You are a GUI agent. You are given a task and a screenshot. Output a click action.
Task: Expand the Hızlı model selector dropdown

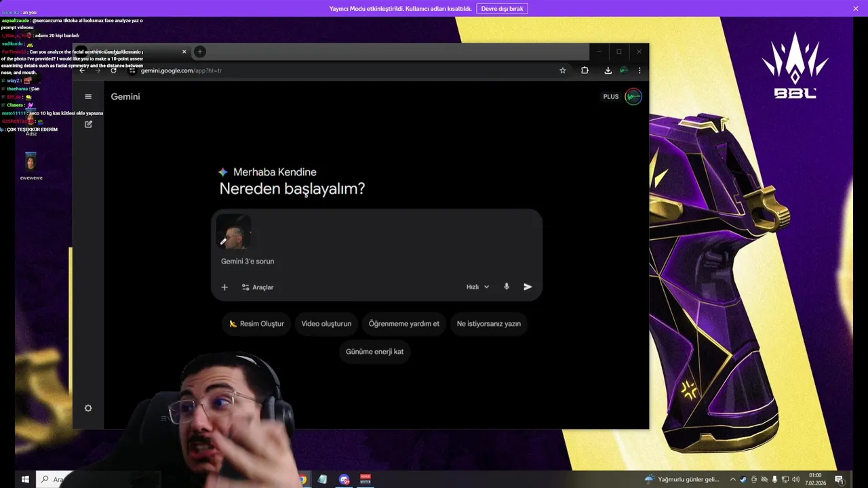(477, 287)
